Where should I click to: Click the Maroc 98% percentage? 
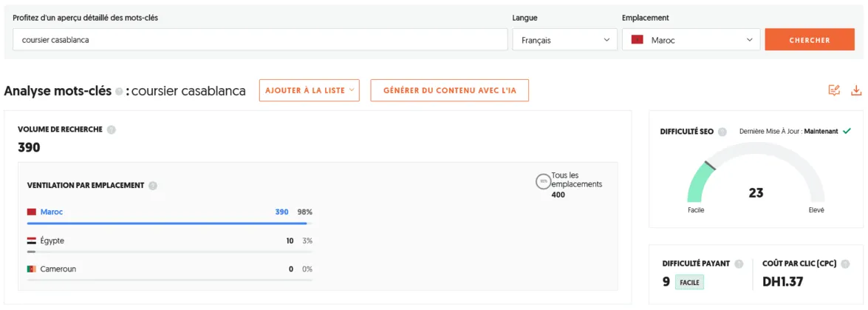click(304, 212)
